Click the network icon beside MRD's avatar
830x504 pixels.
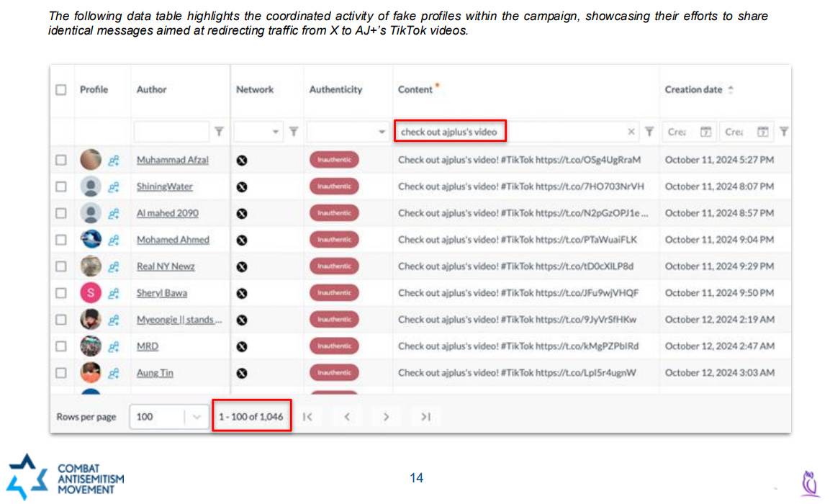pos(113,347)
